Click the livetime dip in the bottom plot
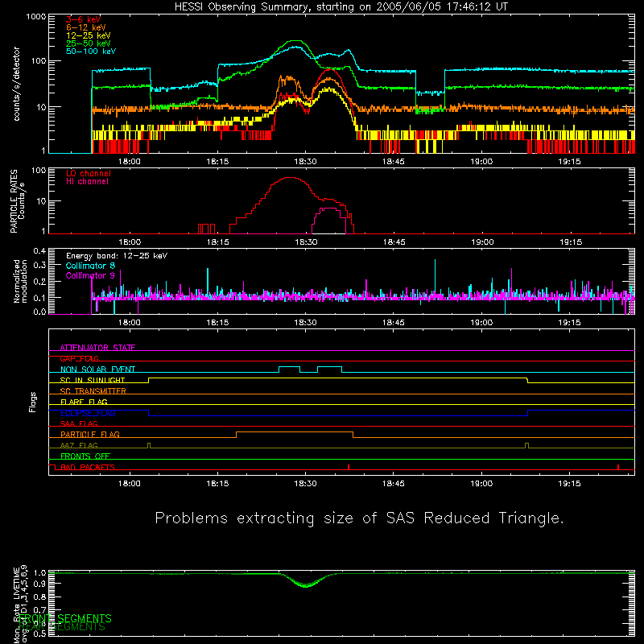 click(306, 584)
